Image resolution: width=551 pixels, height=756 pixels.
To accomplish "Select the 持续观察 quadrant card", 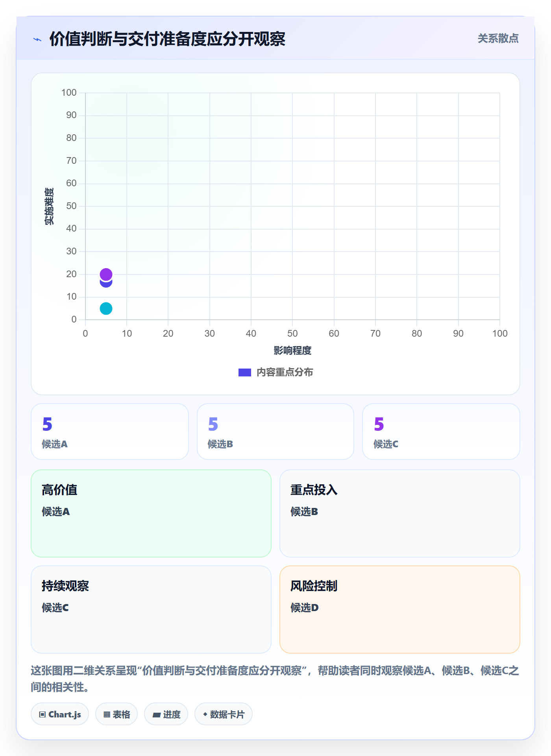I will (151, 610).
